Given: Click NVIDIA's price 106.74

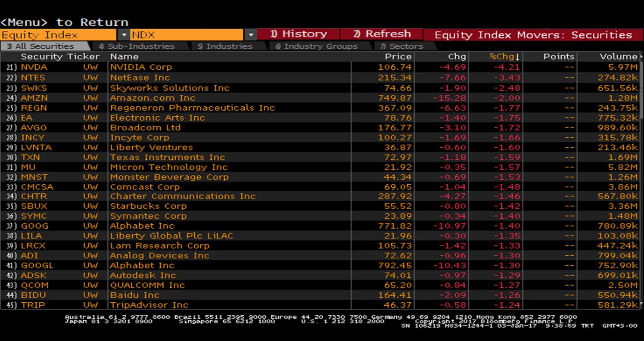Looking at the screenshot, I should pos(395,67).
